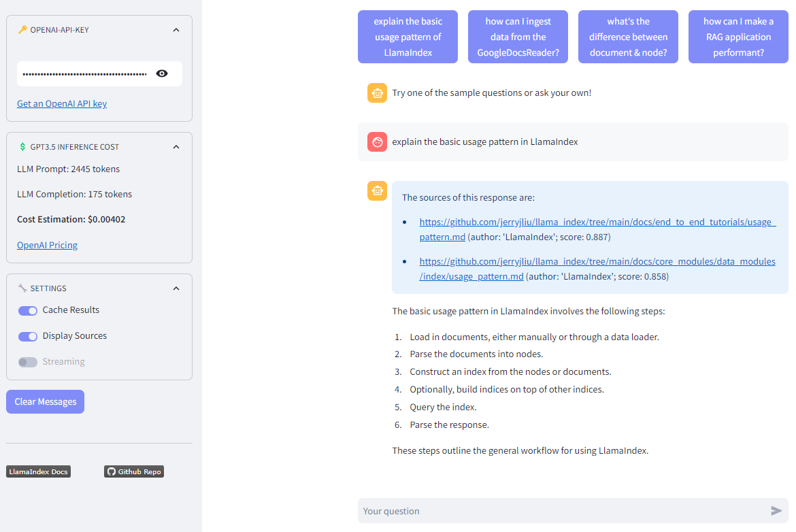Collapse the Settings section
Screen dimensions: 796x532
(x=176, y=288)
